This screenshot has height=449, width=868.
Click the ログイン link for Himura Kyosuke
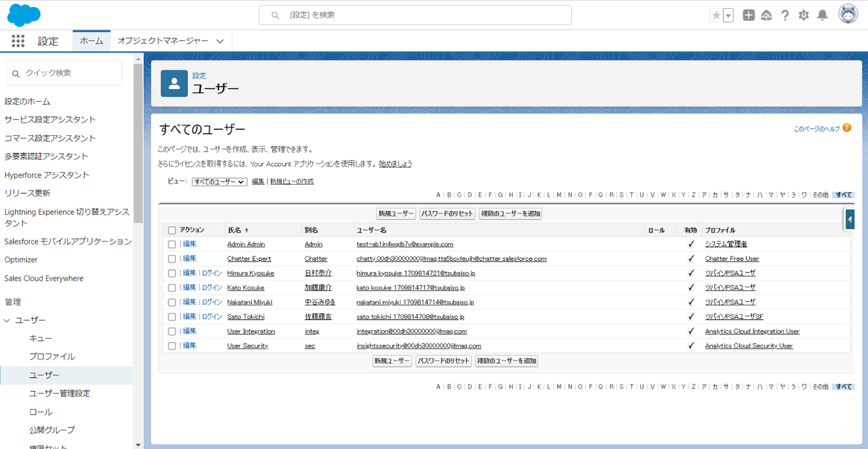click(212, 273)
